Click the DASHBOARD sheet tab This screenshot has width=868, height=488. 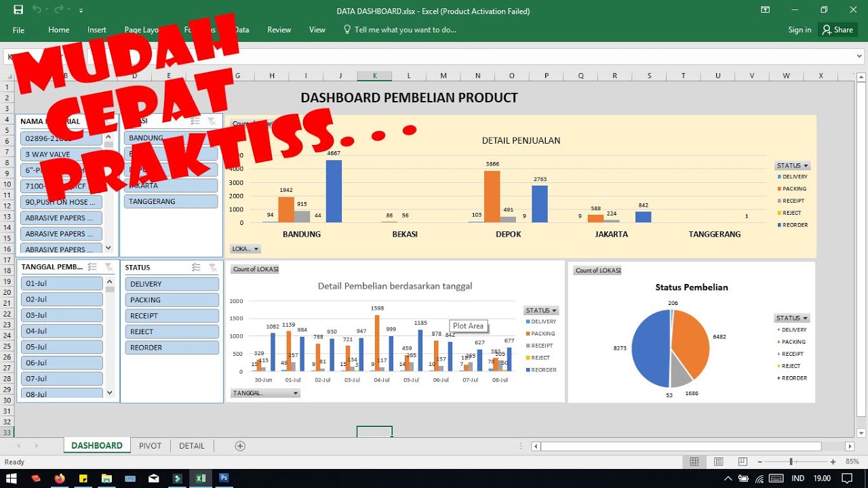97,446
